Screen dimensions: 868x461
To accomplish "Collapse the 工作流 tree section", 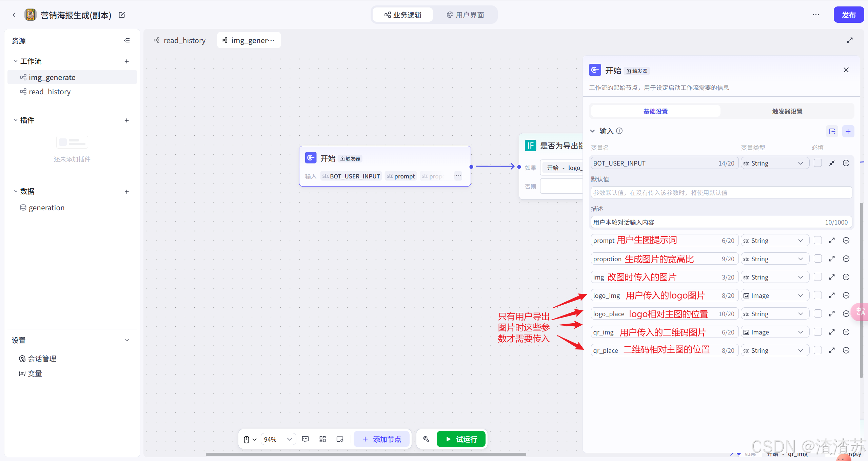I will (x=16, y=61).
